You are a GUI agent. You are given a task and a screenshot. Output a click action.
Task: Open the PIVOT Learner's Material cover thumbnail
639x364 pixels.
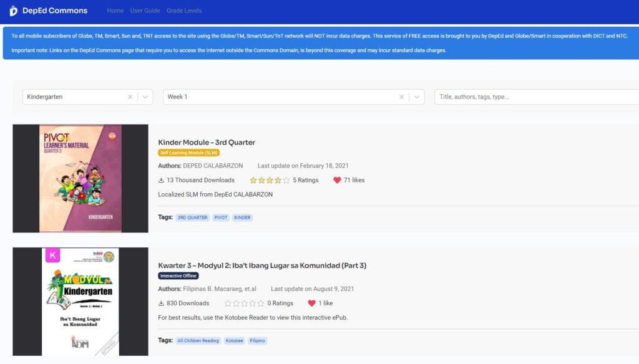coord(80,178)
